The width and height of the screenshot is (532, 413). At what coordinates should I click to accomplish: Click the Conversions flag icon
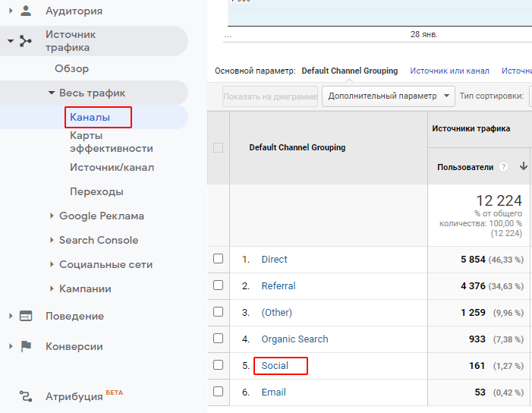(x=26, y=346)
